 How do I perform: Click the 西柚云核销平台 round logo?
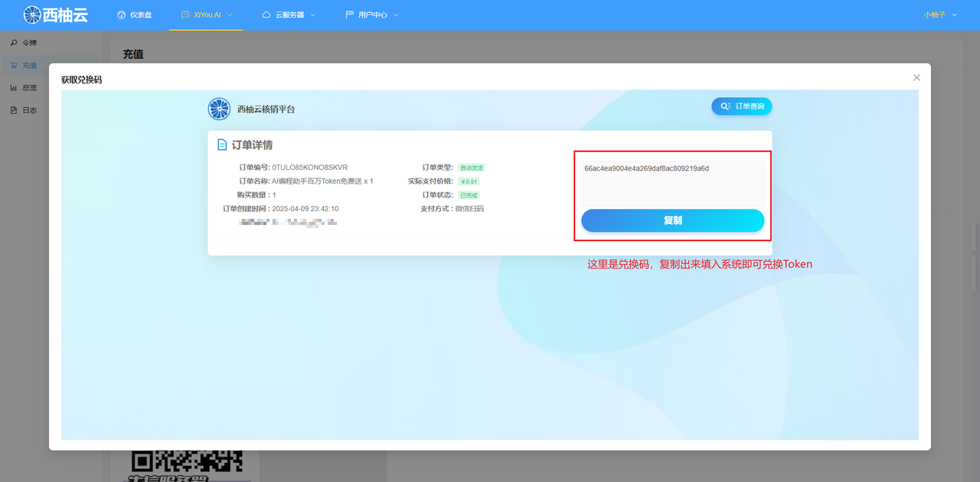click(x=220, y=109)
